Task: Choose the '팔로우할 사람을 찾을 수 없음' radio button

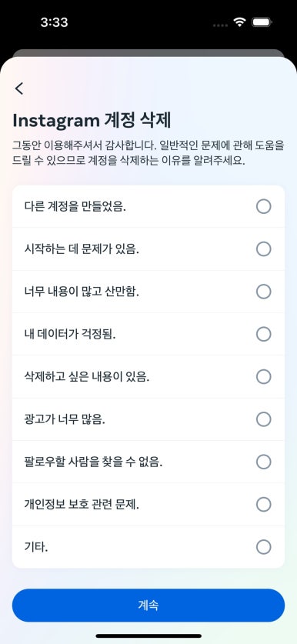Action: [263, 462]
